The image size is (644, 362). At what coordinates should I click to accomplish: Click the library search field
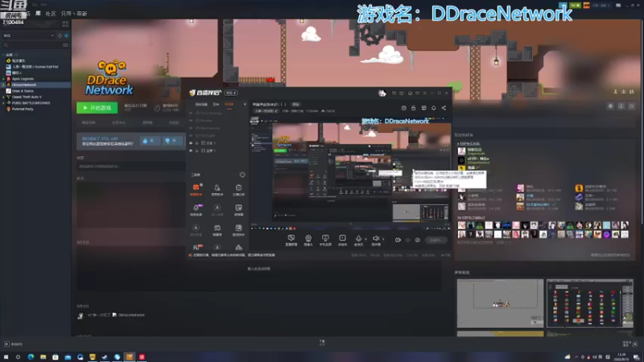click(x=32, y=45)
